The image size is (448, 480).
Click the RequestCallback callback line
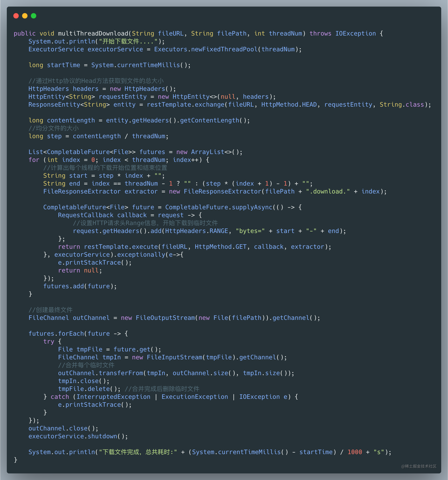130,215
